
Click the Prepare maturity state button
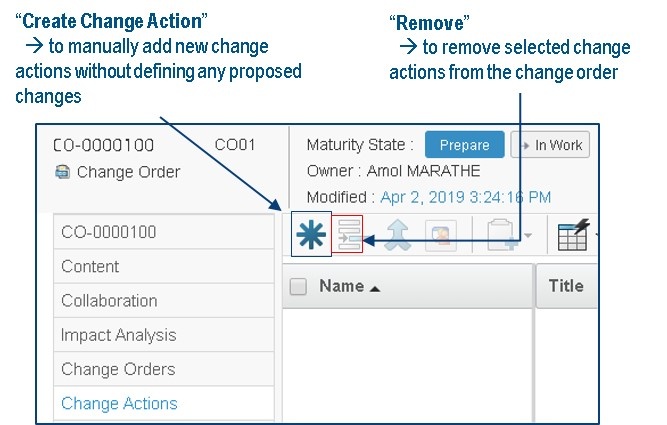tap(464, 145)
